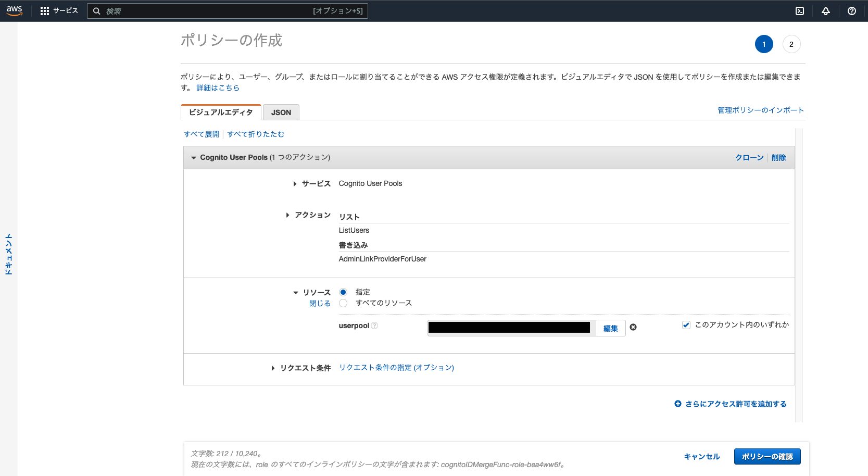Screen dimensions: 868x476
Task: Remove the userpool ARN entry
Action: pos(633,327)
